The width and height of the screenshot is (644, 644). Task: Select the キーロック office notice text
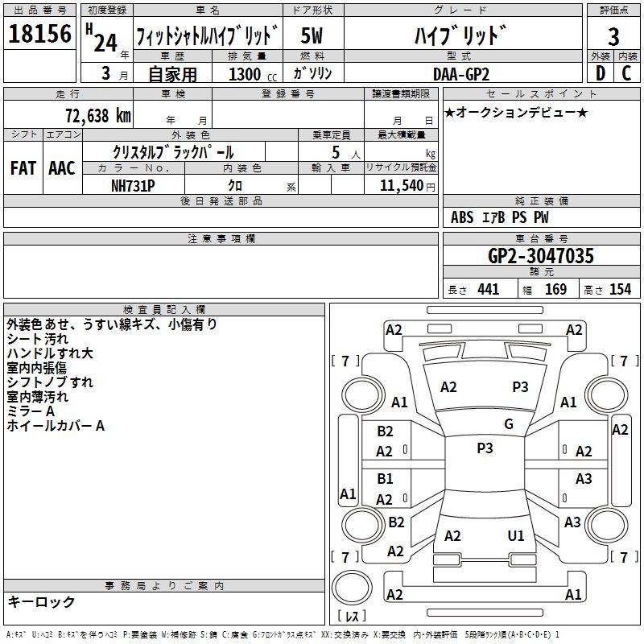point(41,602)
